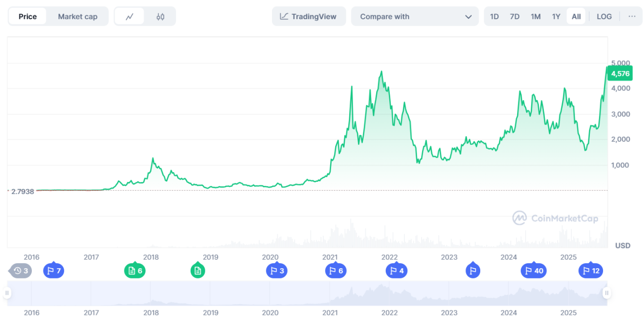The image size is (644, 327).
Task: Open the Compare with dropdown
Action: (x=415, y=16)
